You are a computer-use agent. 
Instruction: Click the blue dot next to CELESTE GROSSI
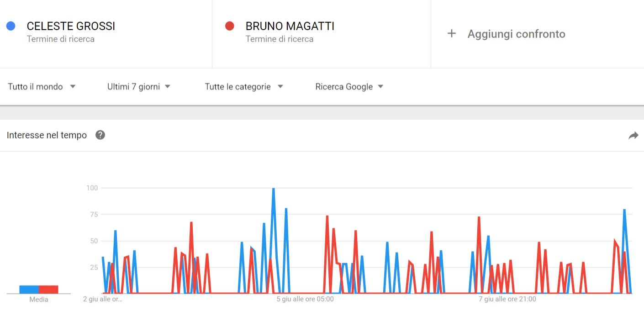point(11,26)
